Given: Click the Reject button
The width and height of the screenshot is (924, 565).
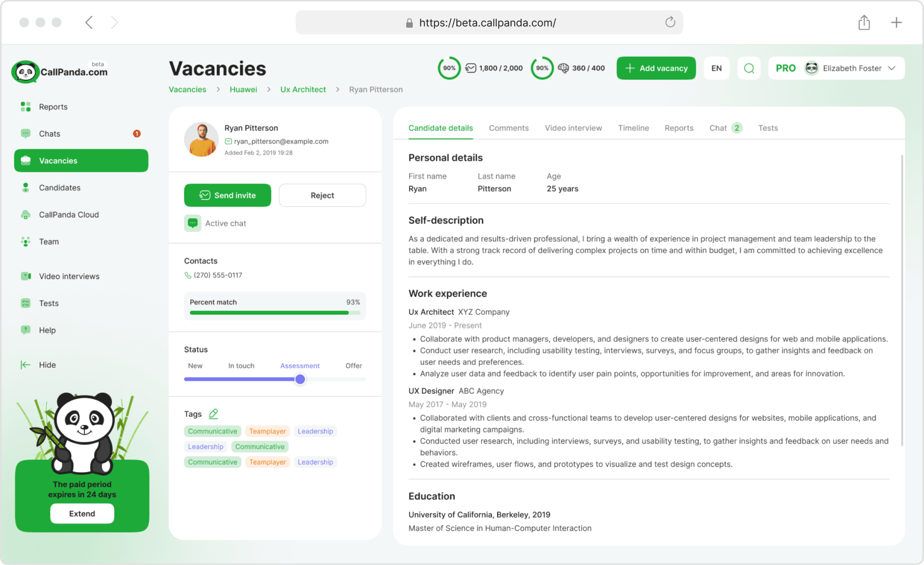Looking at the screenshot, I should [322, 195].
